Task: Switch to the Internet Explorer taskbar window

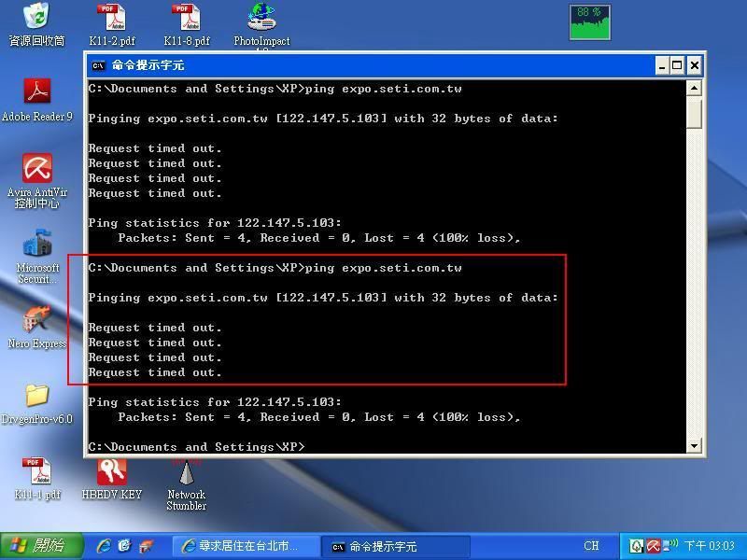Action: pos(247,546)
